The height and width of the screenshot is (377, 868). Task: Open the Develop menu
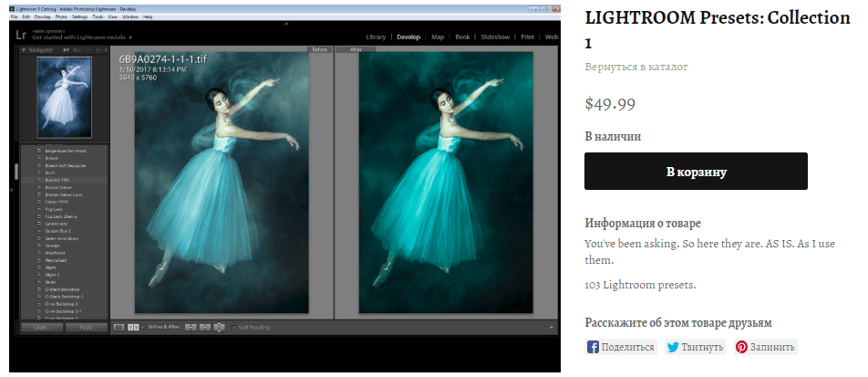(42, 16)
